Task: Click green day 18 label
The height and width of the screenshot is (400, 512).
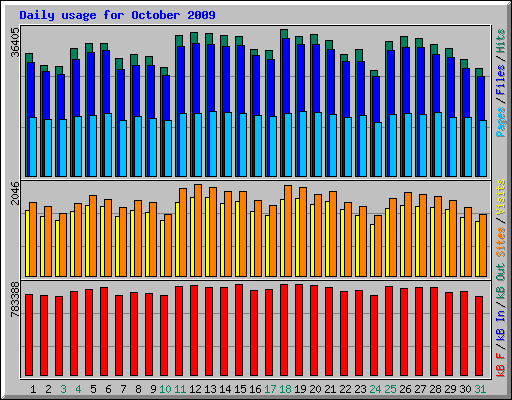Action: coord(285,389)
